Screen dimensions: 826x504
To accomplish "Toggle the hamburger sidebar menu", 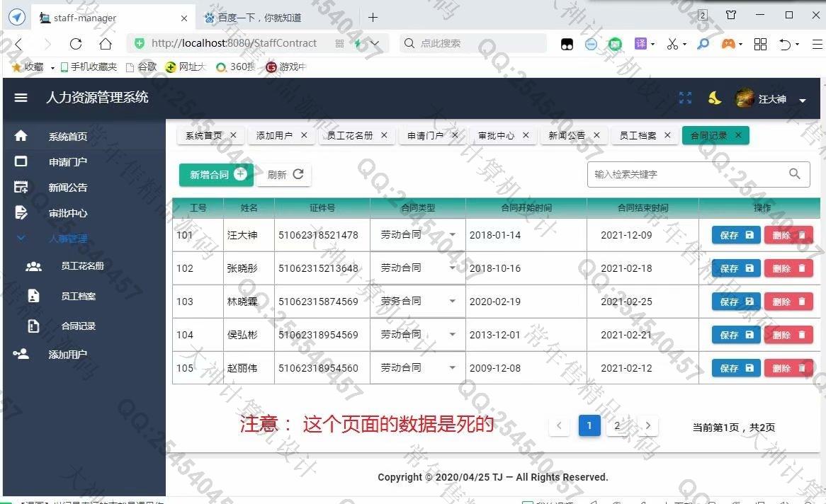I will 21,98.
